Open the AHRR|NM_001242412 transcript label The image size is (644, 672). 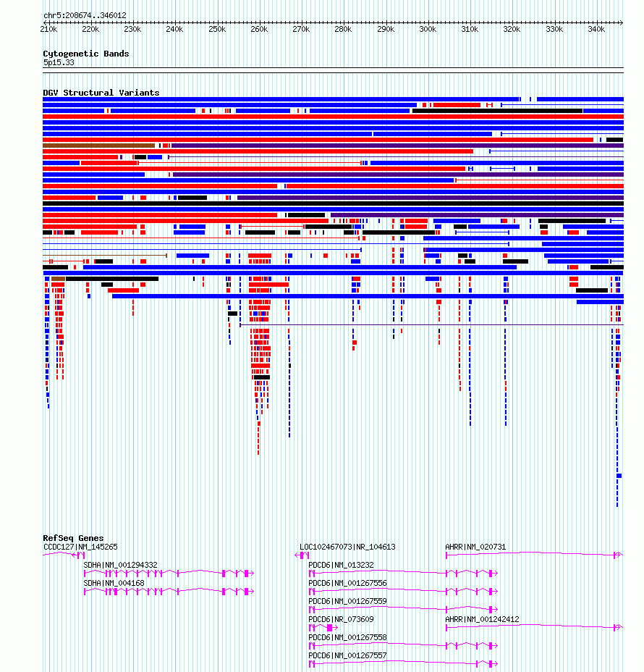pyautogui.click(x=482, y=619)
